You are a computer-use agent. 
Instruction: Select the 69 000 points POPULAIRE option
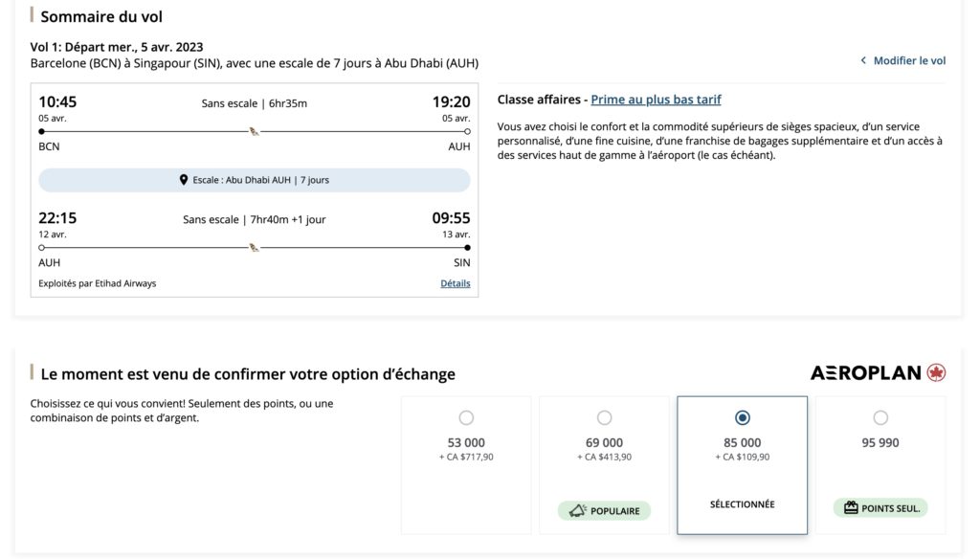tap(604, 417)
